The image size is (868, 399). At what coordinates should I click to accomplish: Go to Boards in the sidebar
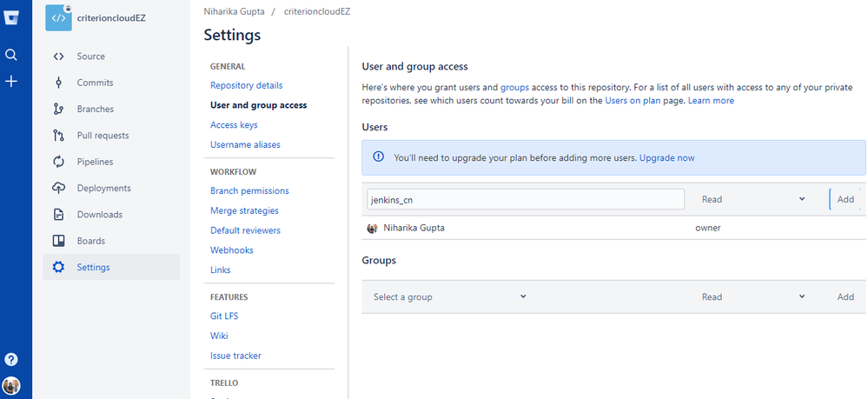pyautogui.click(x=90, y=241)
